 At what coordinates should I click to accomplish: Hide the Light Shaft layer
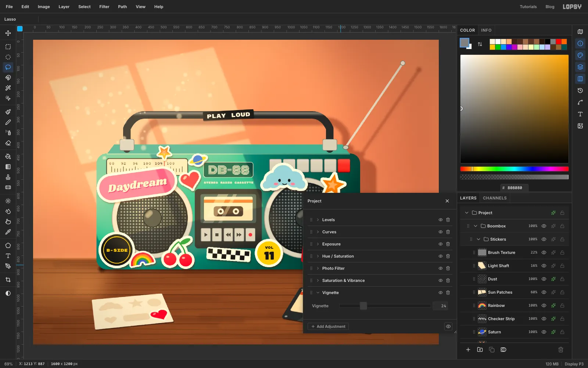(x=544, y=266)
